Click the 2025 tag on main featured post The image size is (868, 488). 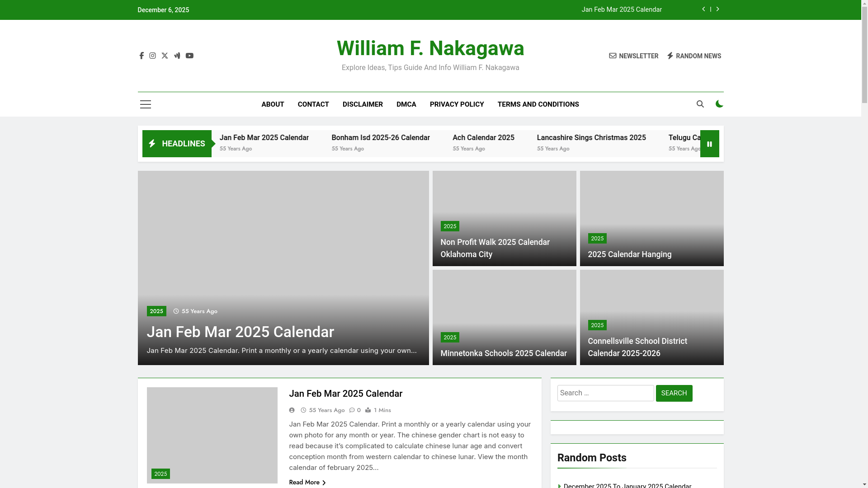coord(156,311)
